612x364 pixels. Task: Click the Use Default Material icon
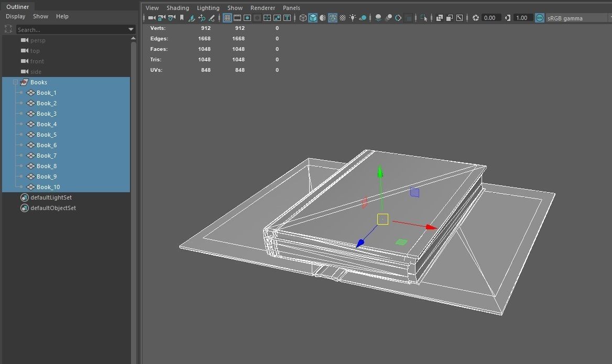tap(323, 18)
